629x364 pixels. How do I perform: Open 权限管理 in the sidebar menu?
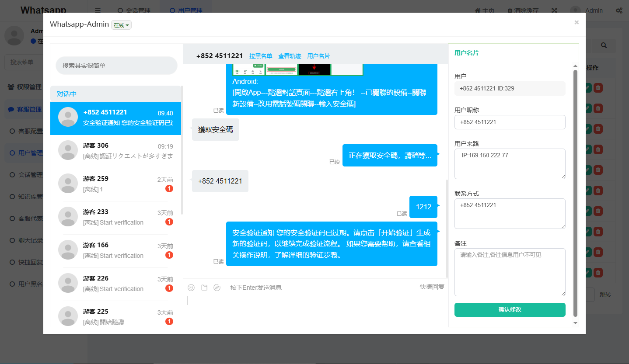(x=25, y=87)
